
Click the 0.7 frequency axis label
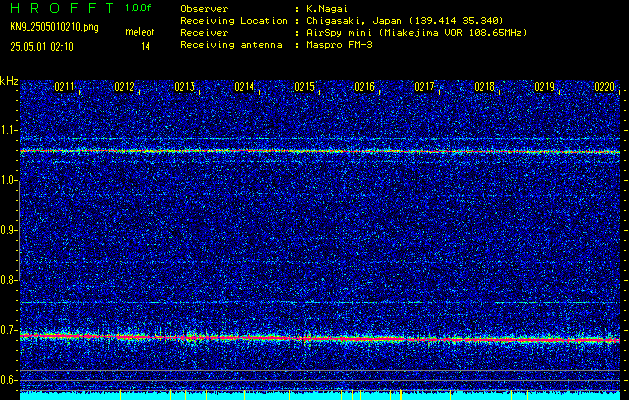8,330
